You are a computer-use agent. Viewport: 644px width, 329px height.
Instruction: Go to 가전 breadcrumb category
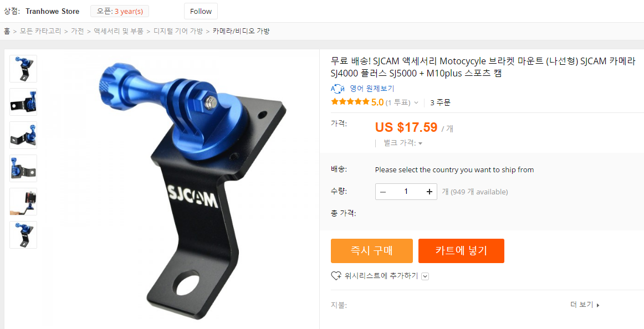coord(77,31)
